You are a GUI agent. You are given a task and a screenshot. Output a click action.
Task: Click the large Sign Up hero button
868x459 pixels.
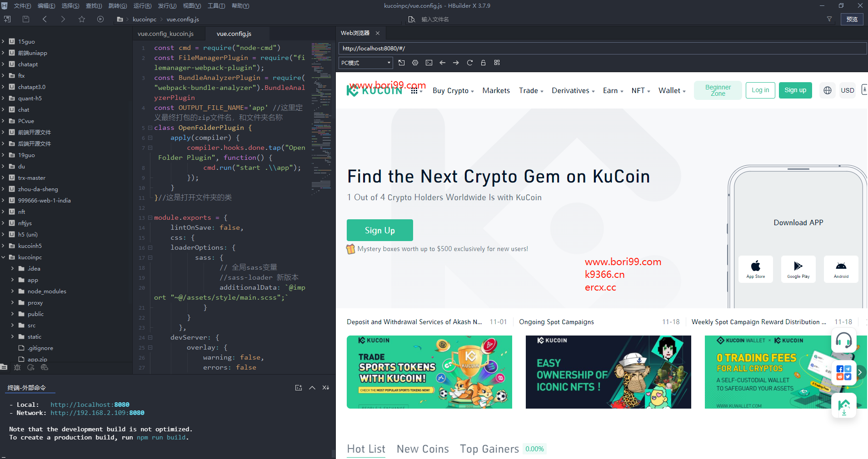pyautogui.click(x=380, y=230)
